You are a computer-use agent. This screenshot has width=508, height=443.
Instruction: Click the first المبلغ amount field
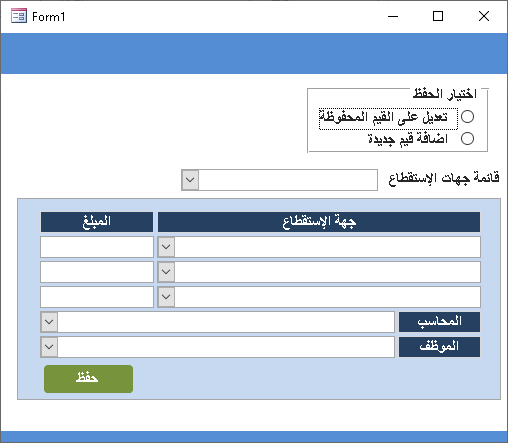[x=97, y=247]
